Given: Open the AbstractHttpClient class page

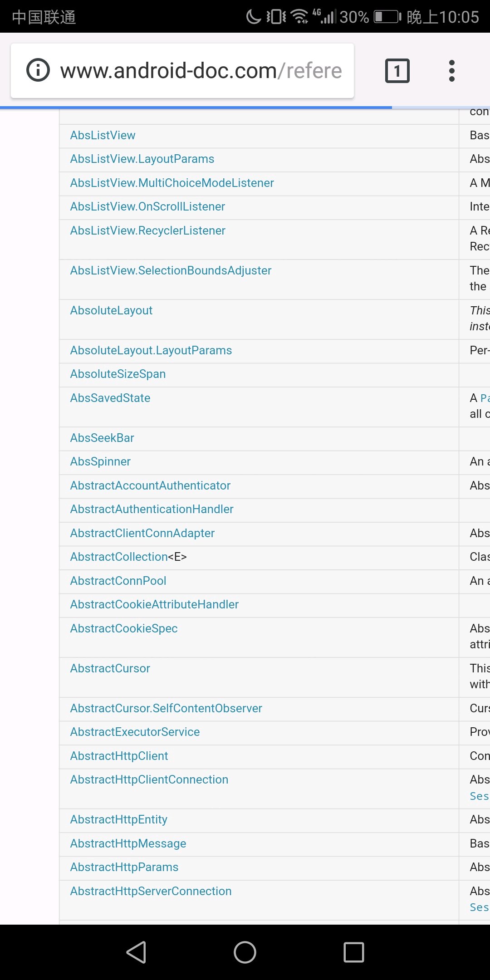Looking at the screenshot, I should click(x=119, y=756).
